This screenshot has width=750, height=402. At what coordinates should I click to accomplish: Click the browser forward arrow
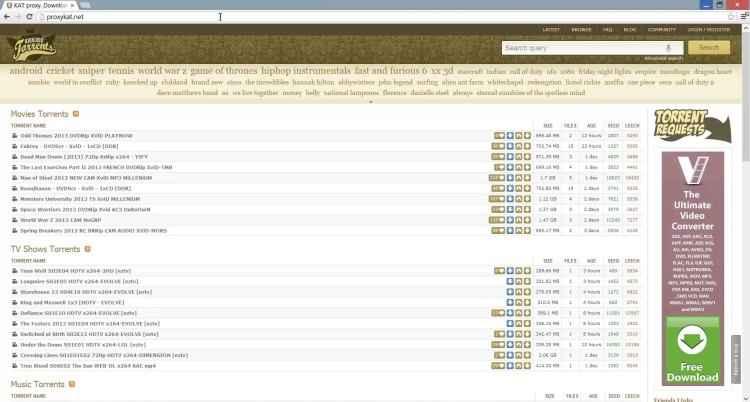coord(18,17)
